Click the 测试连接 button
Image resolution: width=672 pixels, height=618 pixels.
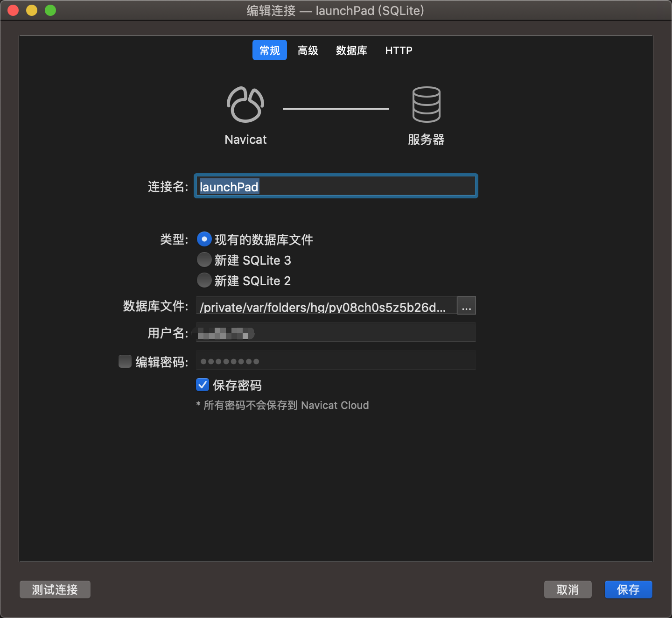[x=55, y=590]
